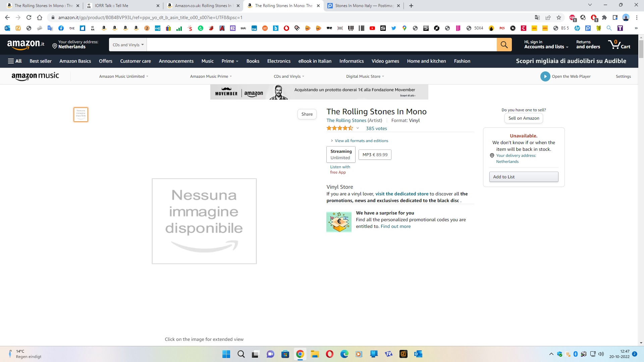
Task: Open the HP bookmark icon
Action: (577, 28)
